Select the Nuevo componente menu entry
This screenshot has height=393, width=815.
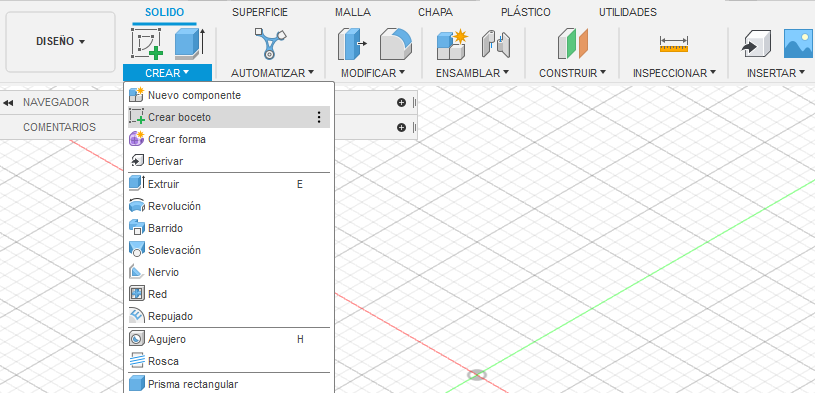[x=229, y=95]
